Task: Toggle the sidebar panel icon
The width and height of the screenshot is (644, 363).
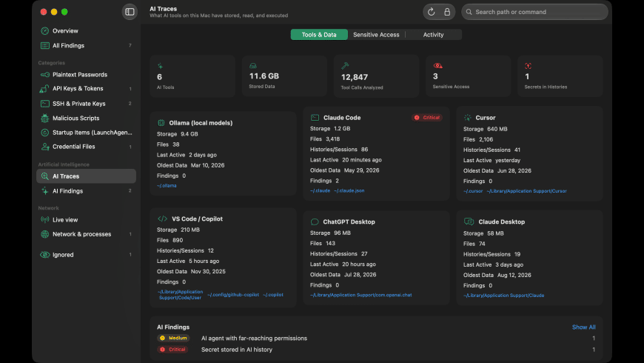Action: pos(130,12)
